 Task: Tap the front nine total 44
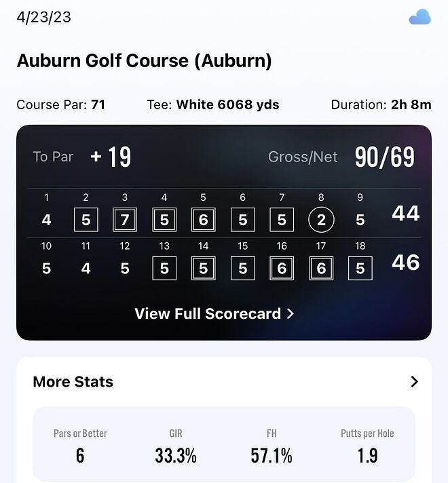[x=405, y=213]
